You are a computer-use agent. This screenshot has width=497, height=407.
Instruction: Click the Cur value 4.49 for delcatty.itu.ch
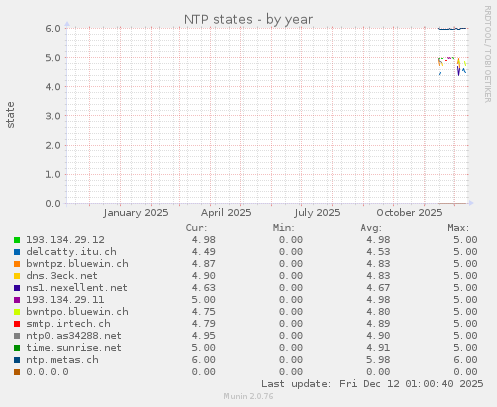tap(203, 252)
